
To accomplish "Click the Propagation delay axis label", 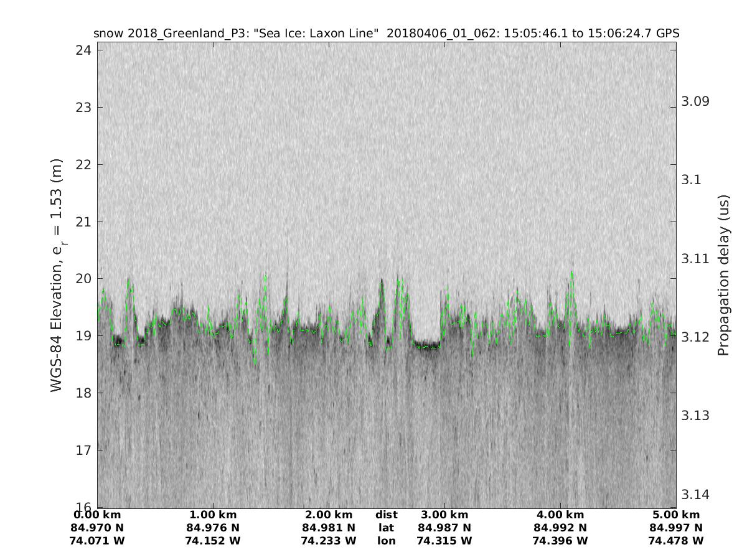I will [x=723, y=274].
